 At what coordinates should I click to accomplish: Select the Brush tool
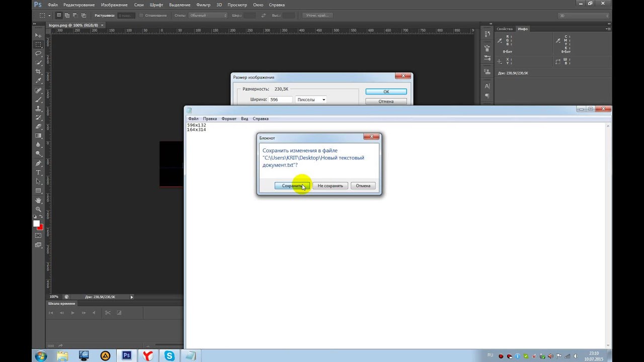(38, 100)
